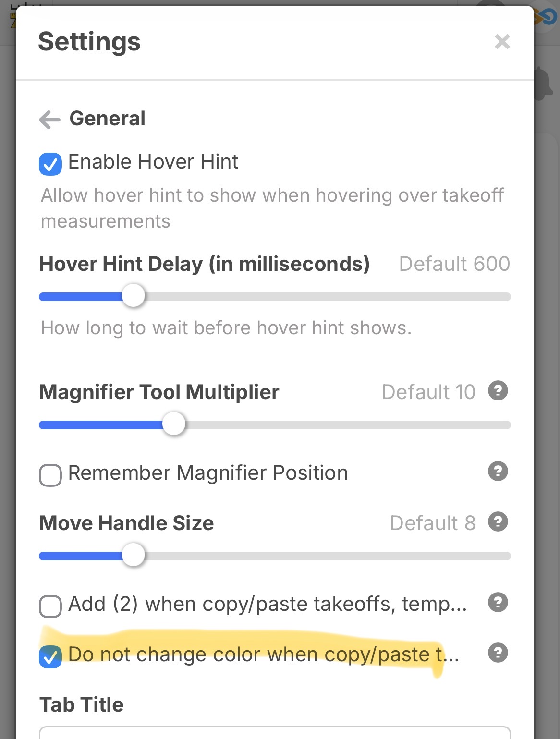Uncheck Do not change color when copy/paste

click(x=50, y=657)
